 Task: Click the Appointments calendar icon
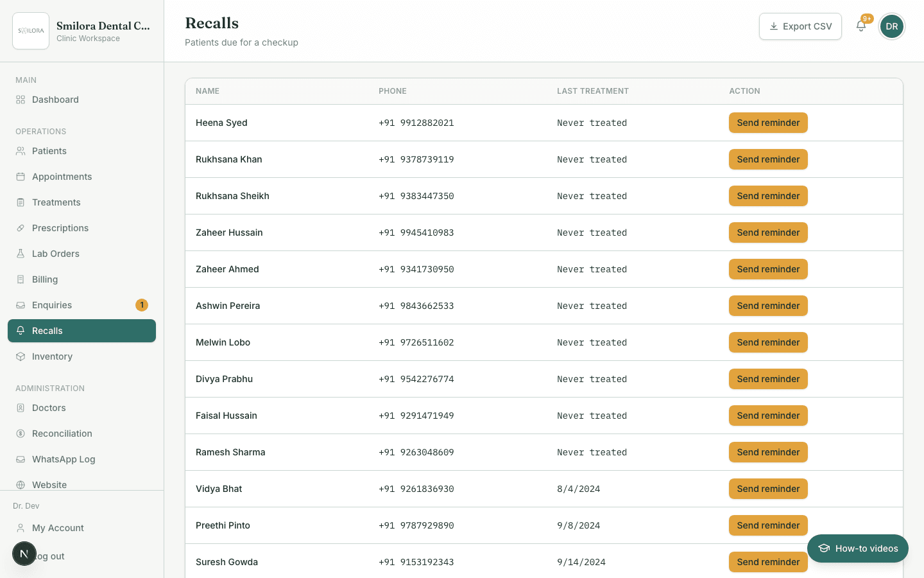click(x=21, y=177)
